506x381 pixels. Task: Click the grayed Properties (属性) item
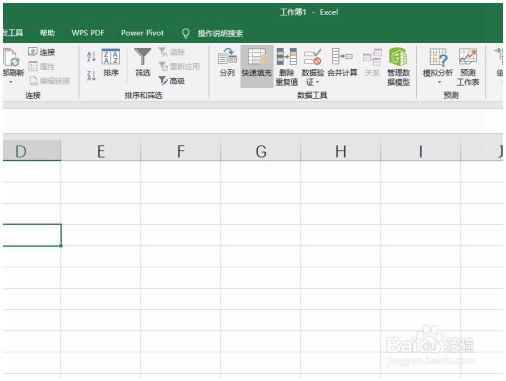click(42, 66)
